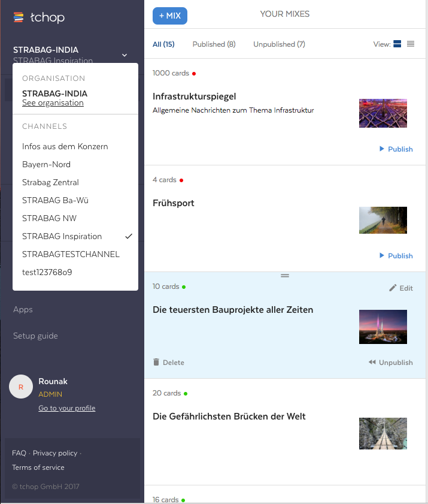Open Terms of service link
Image resolution: width=428 pixels, height=504 pixels.
click(38, 467)
